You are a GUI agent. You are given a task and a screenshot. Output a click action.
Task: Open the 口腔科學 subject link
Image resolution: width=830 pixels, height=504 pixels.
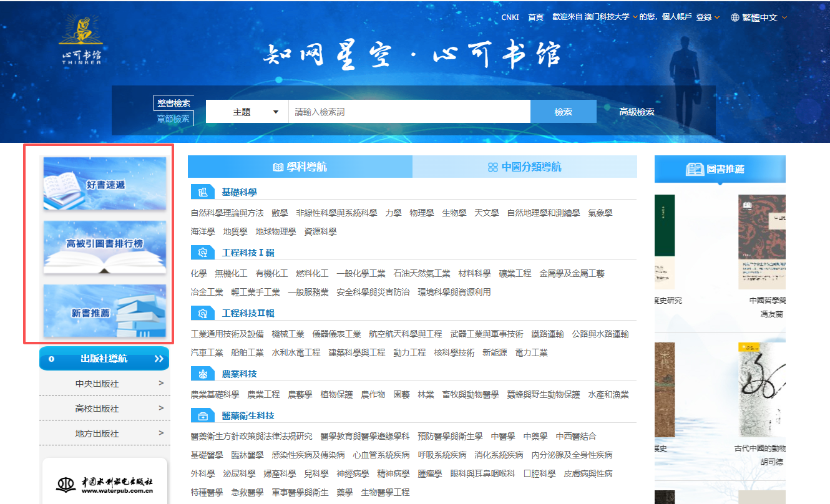coord(539,473)
